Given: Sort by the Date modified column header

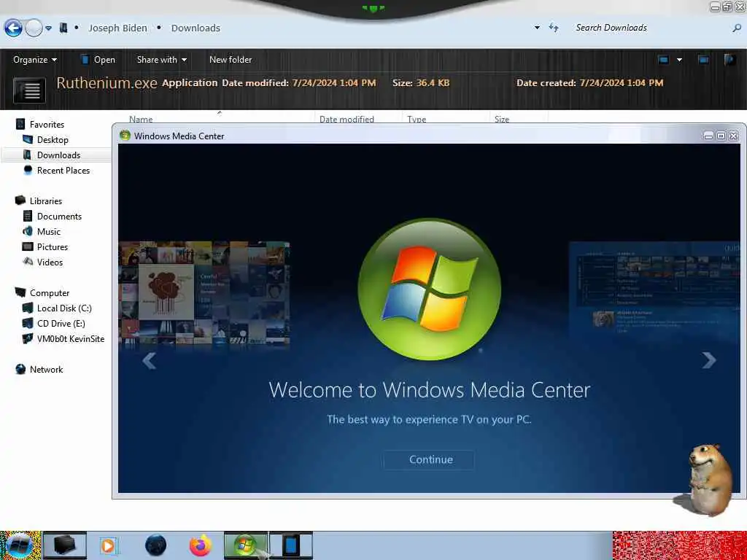Looking at the screenshot, I should pos(347,119).
